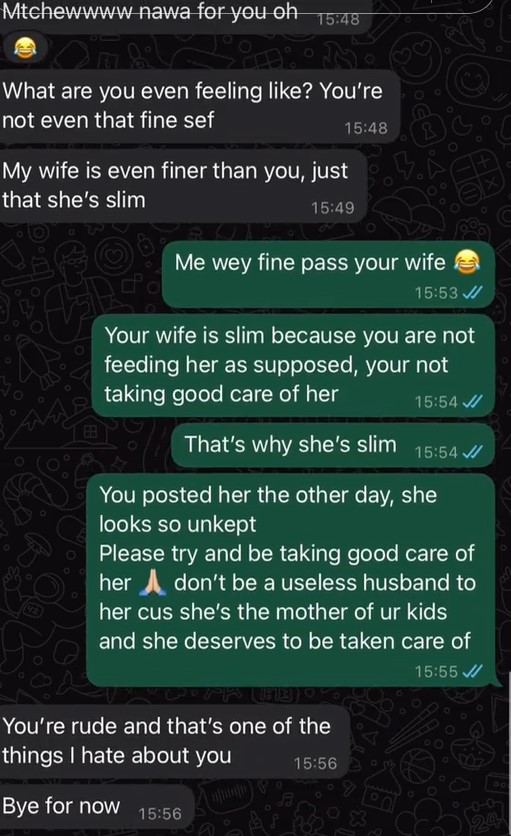Tap the 15:49 timestamp on the received message
The image size is (511, 836).
pos(333,208)
